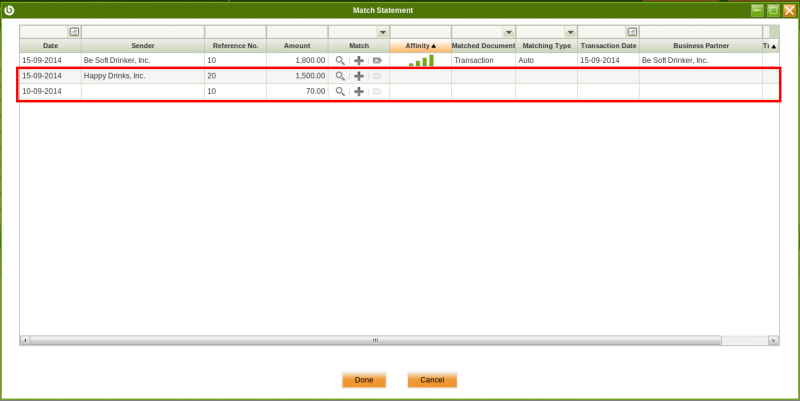Click the Match column header
Screen dimensions: 800x401
coord(359,45)
